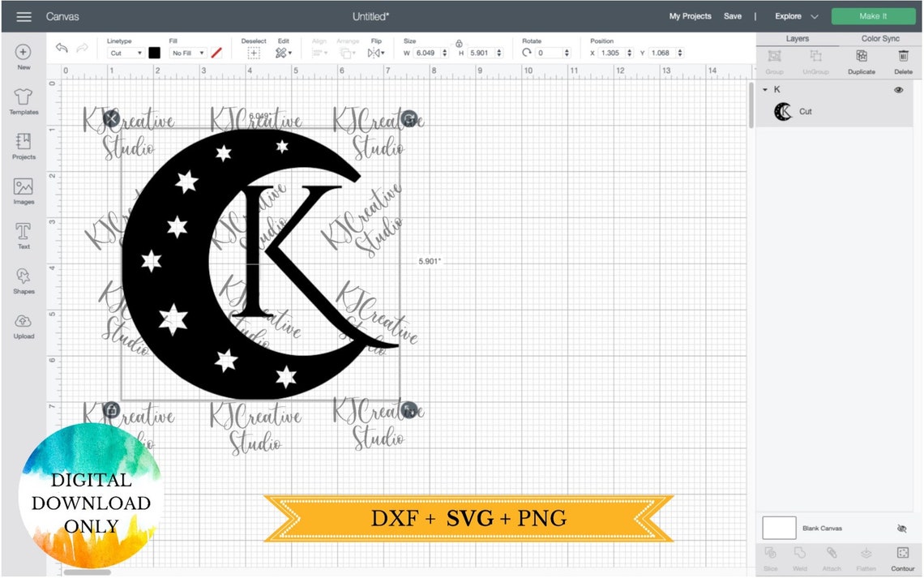Redo the last action
This screenshot has width=924, height=578.
83,48
